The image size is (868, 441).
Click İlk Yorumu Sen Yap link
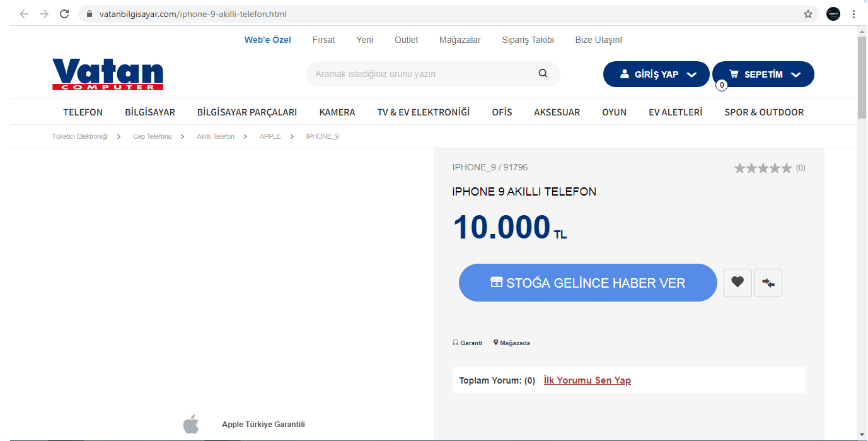point(587,380)
